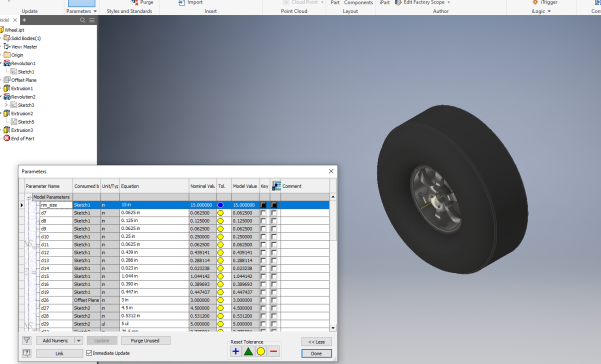Image resolution: width=601 pixels, height=364 pixels.
Task: Toggle Key checkbox for parameter d7
Action: (x=263, y=213)
